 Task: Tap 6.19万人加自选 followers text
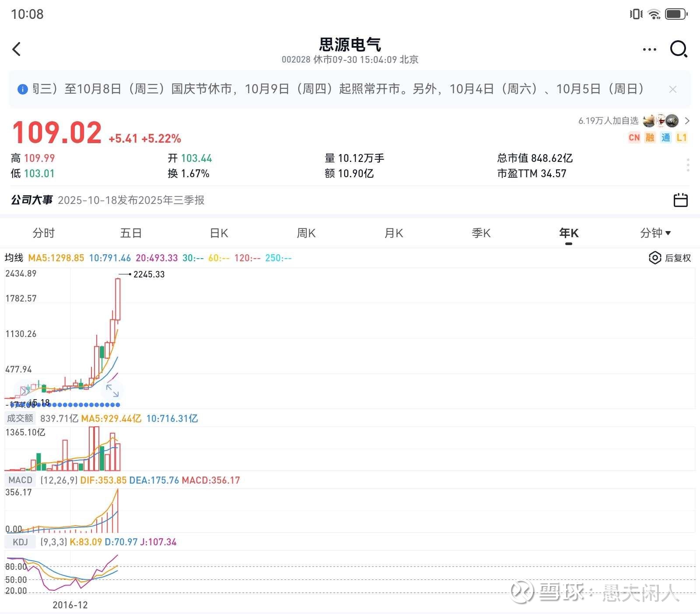[608, 121]
